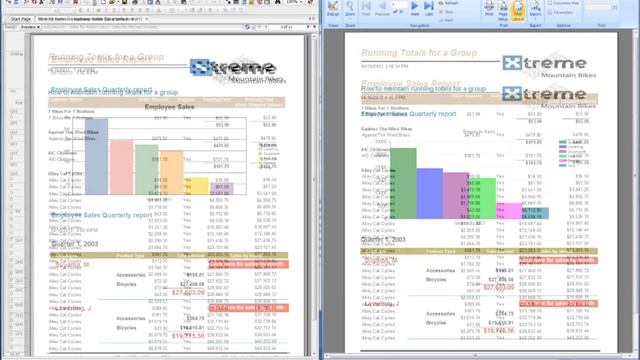
Task: Click the 'Employee Sales' chart title in left report
Action: pos(169,107)
